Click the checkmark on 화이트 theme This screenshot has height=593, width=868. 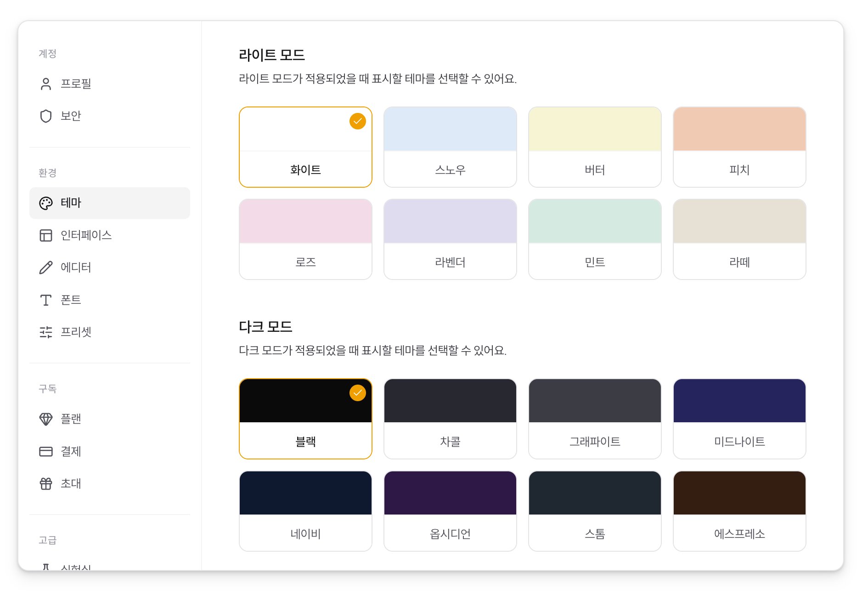[357, 121]
